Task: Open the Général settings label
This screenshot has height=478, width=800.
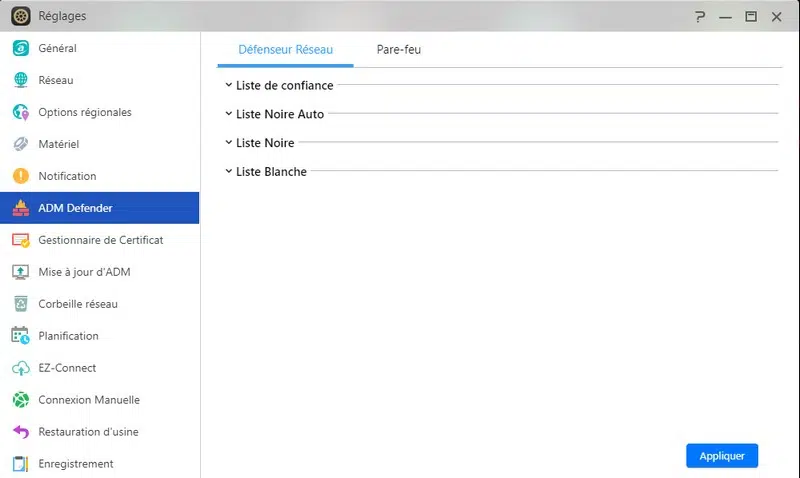Action: [58, 48]
